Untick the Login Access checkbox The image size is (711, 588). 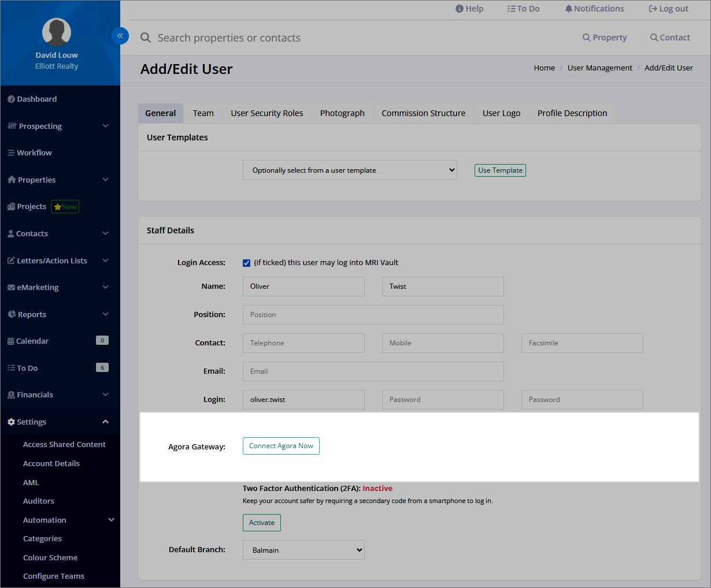(246, 262)
